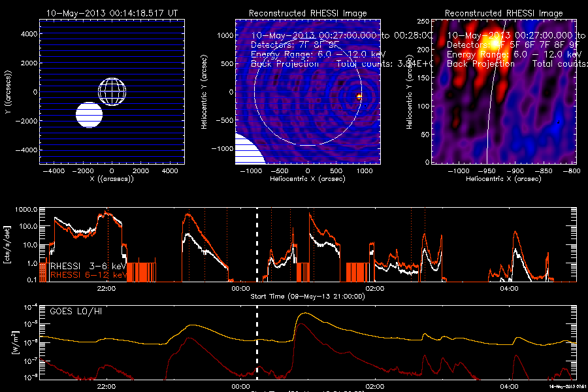The height and width of the screenshot is (392, 588).
Task: Select the right panel 'Heliocentric X (arcsec)' label
Action: pyautogui.click(x=504, y=179)
